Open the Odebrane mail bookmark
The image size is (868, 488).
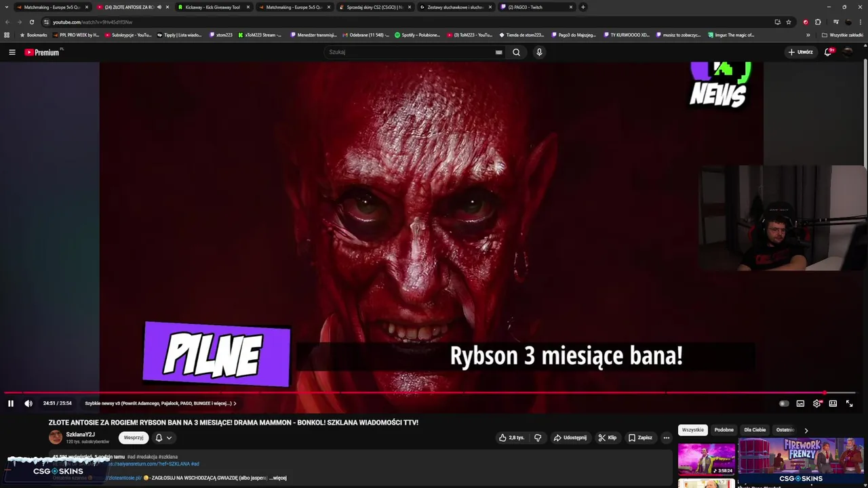[366, 35]
